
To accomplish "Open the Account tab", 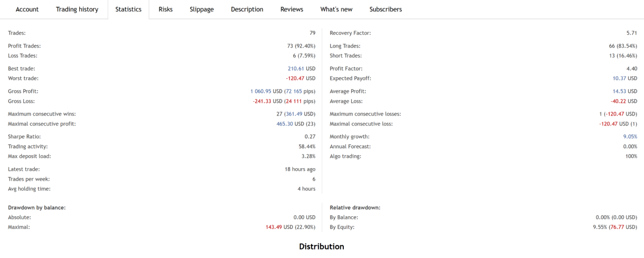I will click(x=27, y=9).
